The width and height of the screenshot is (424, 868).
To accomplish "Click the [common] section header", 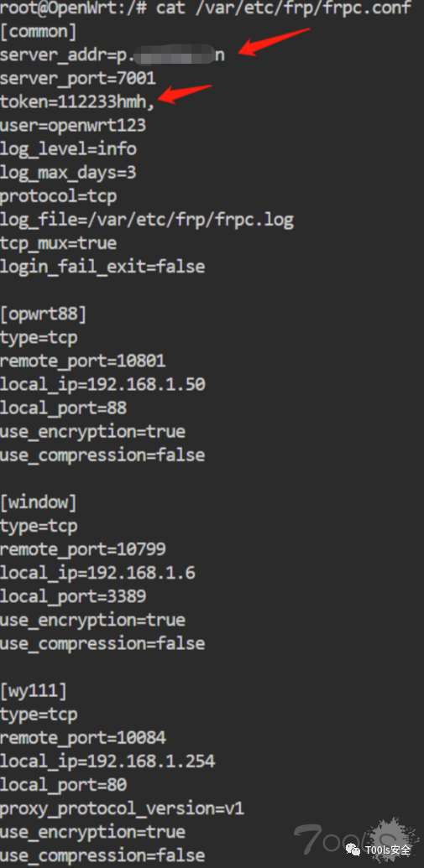I will pos(39,32).
